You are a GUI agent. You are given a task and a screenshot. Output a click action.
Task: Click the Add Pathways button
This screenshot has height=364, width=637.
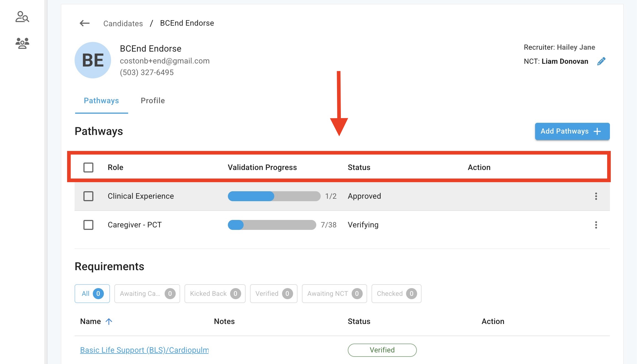pyautogui.click(x=572, y=131)
